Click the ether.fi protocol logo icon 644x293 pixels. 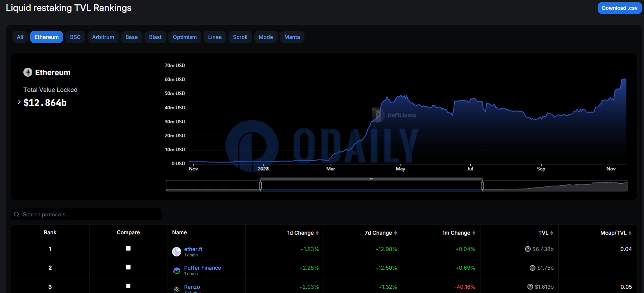[176, 252]
